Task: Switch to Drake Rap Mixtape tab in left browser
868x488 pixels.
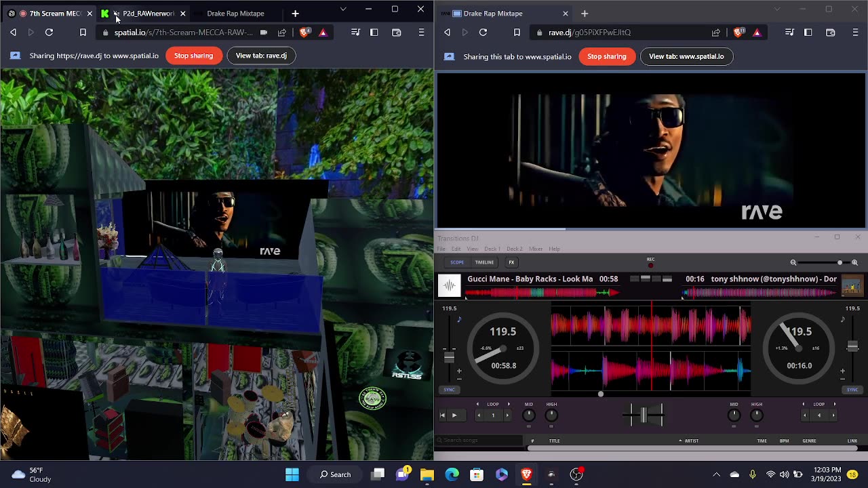Action: (x=235, y=13)
